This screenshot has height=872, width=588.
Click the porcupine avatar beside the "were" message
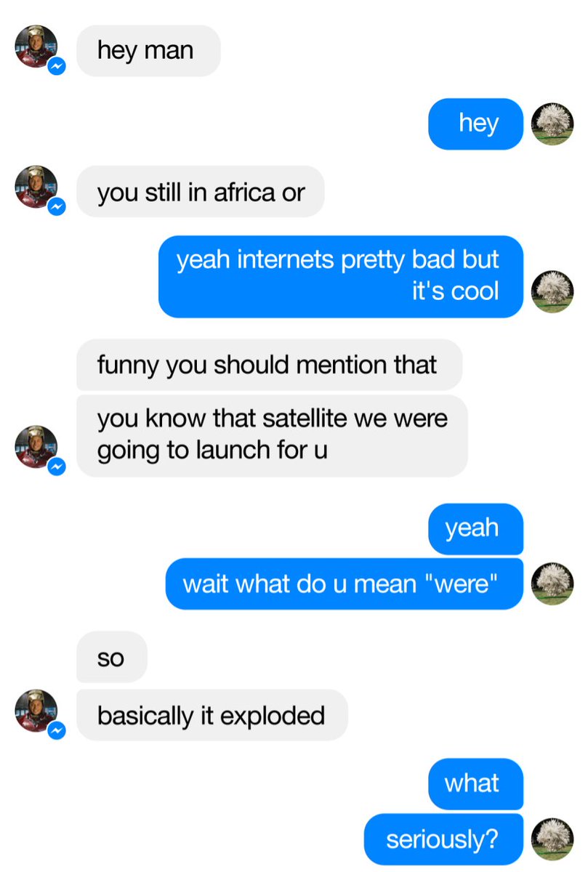click(552, 584)
